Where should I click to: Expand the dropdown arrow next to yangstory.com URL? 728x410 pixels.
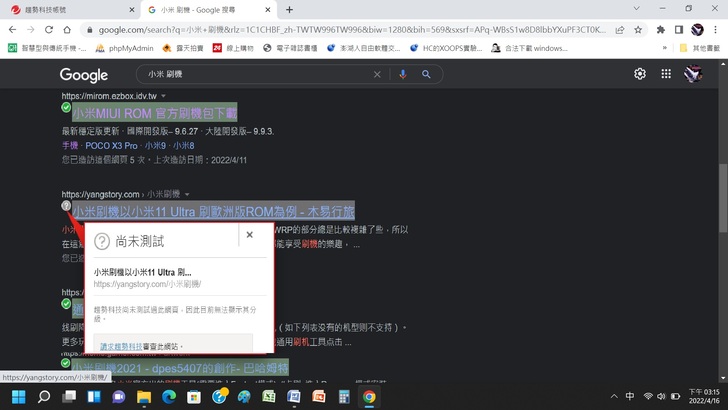(x=187, y=194)
